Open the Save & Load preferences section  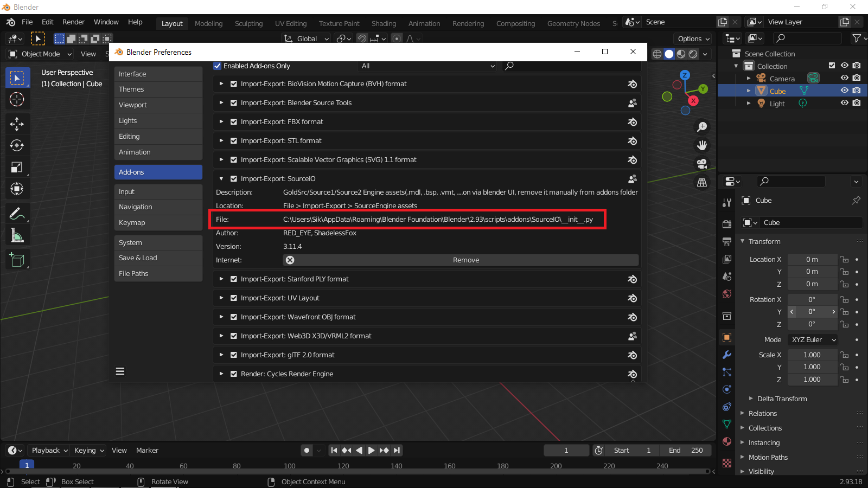[158, 258]
